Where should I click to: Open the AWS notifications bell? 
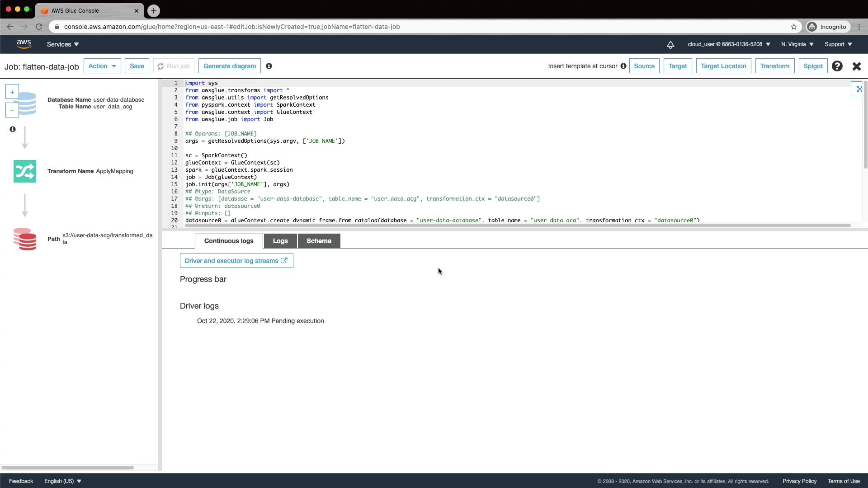(670, 44)
